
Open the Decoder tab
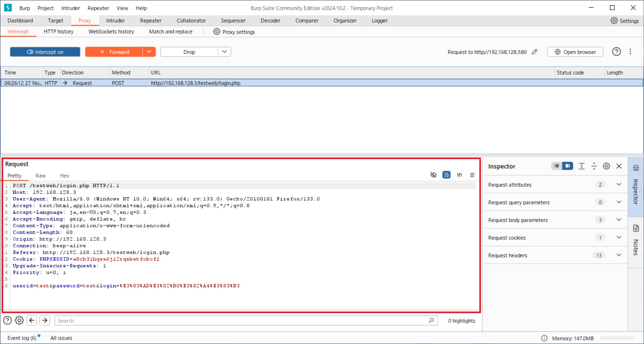271,21
